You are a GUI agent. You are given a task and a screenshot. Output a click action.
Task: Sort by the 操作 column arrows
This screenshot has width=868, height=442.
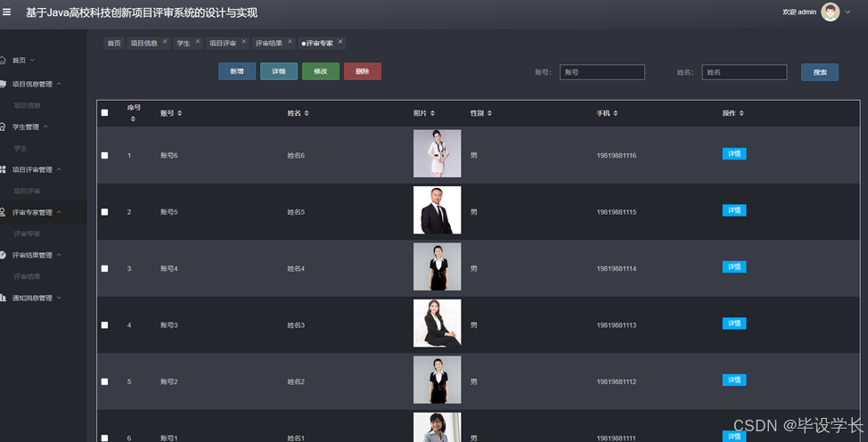741,113
